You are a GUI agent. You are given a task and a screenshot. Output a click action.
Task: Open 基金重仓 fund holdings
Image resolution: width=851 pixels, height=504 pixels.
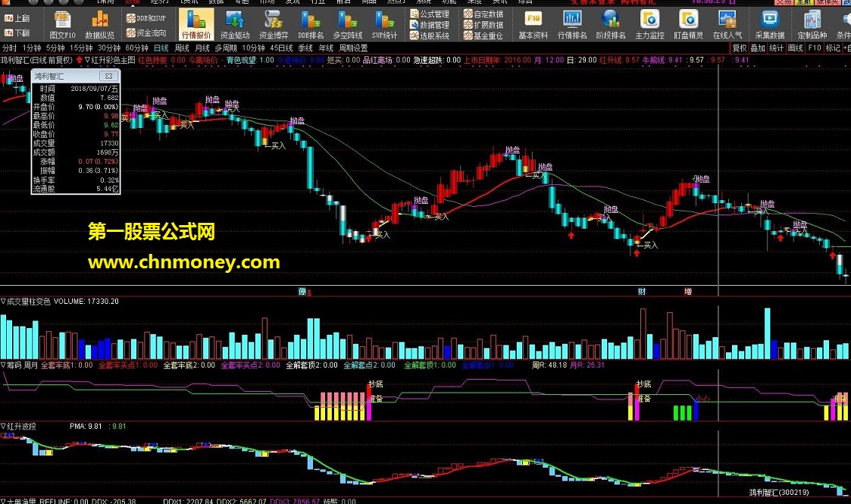tap(483, 36)
